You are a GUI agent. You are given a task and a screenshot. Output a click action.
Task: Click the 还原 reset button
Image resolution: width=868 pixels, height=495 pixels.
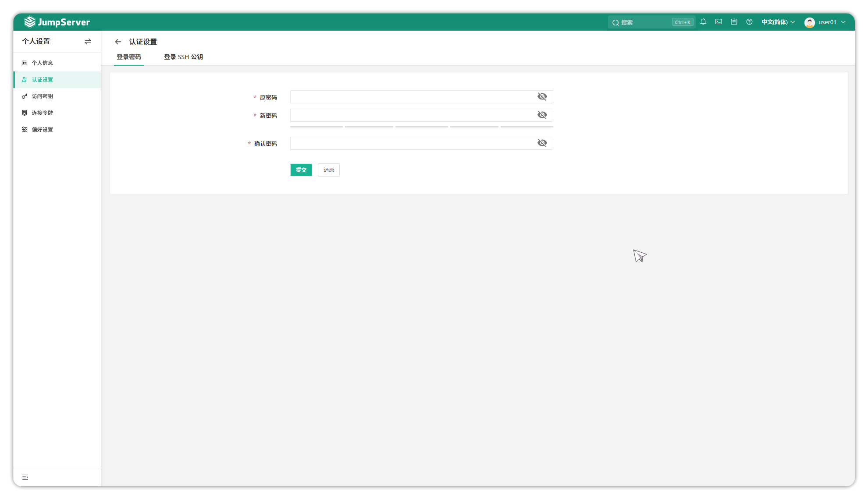(x=328, y=170)
